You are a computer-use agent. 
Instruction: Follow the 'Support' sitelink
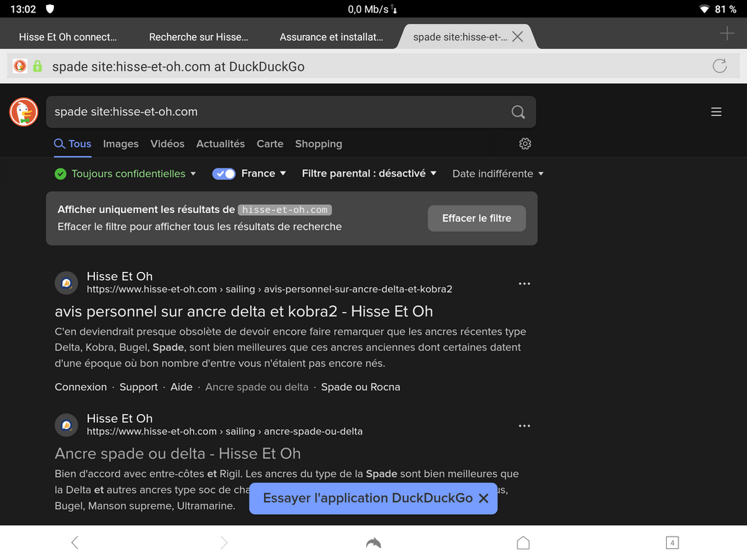[x=139, y=387]
